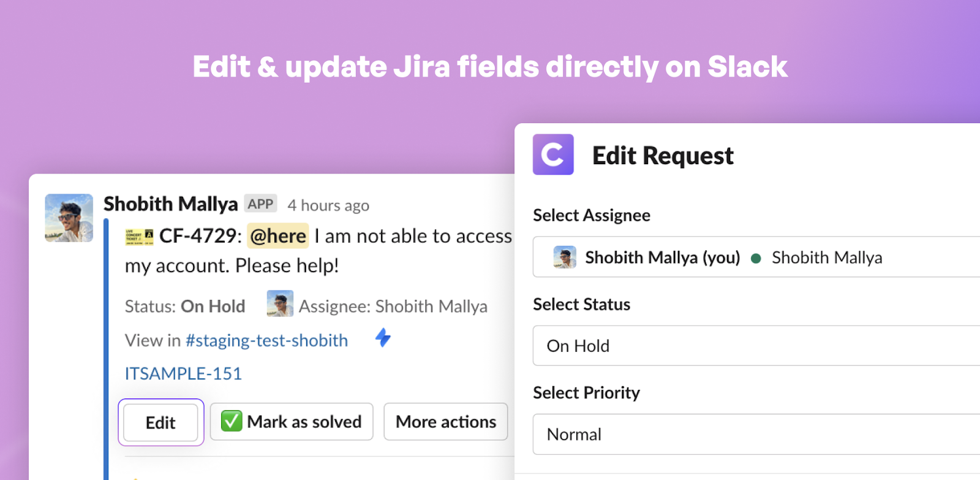Open the ITSAMPLE-151 Jira issue link
Screen dimensions: 980x480
[x=183, y=373]
